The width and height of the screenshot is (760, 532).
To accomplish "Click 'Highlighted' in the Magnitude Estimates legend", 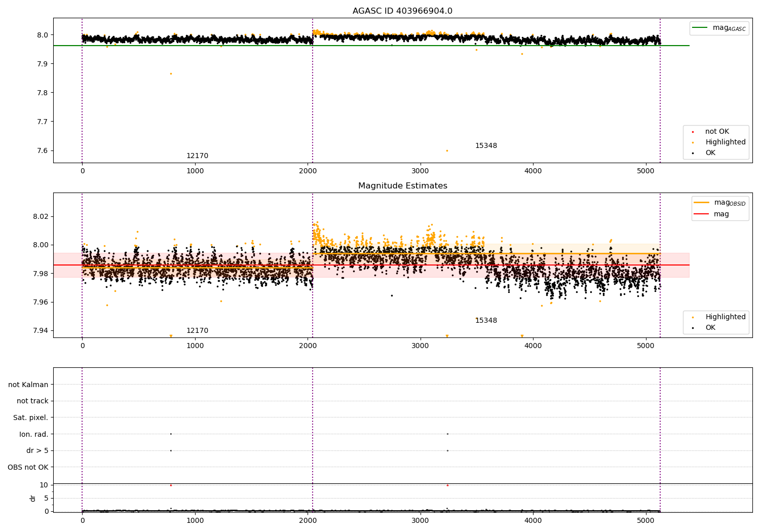I will point(726,317).
